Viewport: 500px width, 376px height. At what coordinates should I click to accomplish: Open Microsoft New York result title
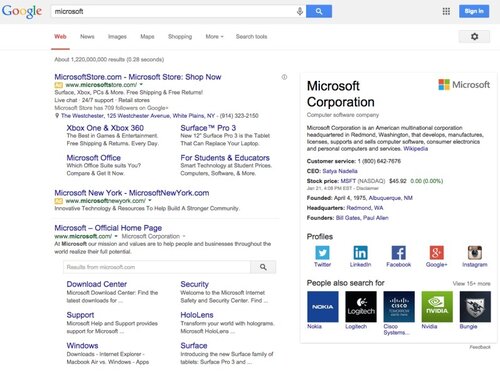(x=132, y=193)
